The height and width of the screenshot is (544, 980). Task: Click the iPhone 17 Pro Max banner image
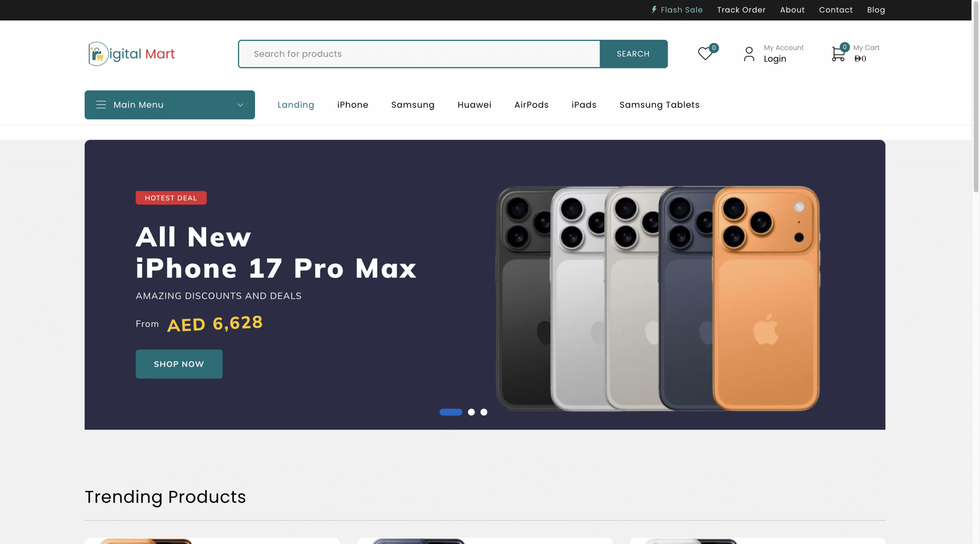click(x=658, y=299)
